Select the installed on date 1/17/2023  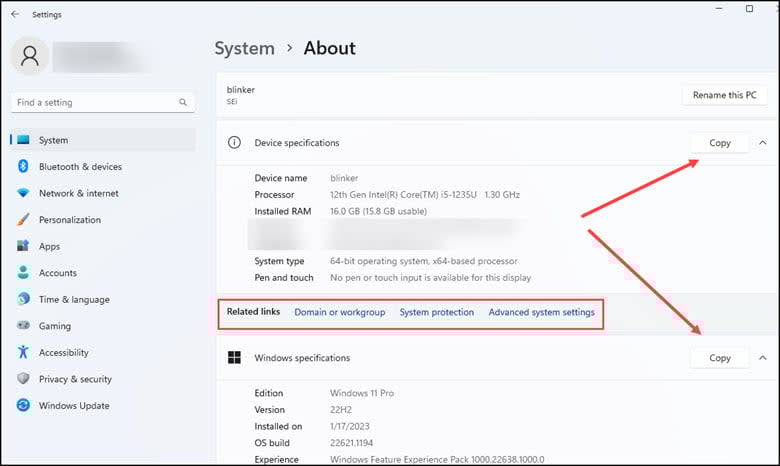pos(350,426)
